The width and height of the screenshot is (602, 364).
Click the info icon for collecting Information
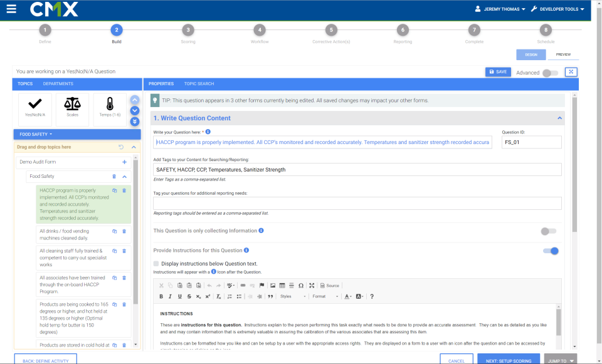pos(261,231)
